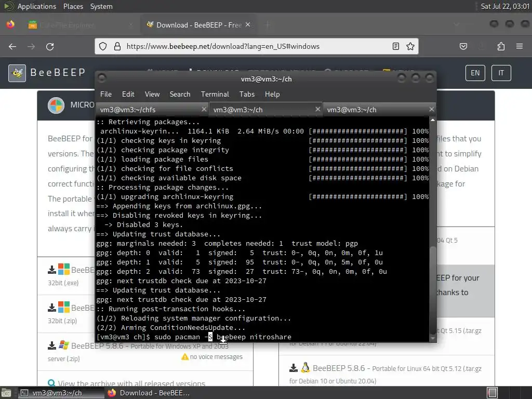Click the URL address field

(256, 46)
